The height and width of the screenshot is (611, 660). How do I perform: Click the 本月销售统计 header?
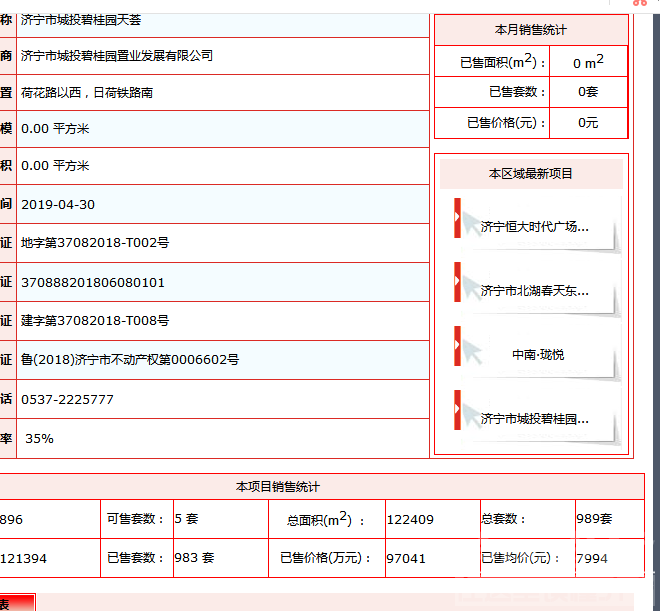point(531,30)
